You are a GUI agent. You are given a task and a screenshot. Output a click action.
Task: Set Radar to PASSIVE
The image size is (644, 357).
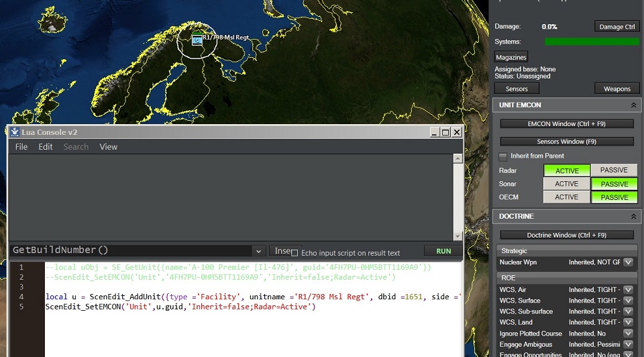click(x=614, y=170)
